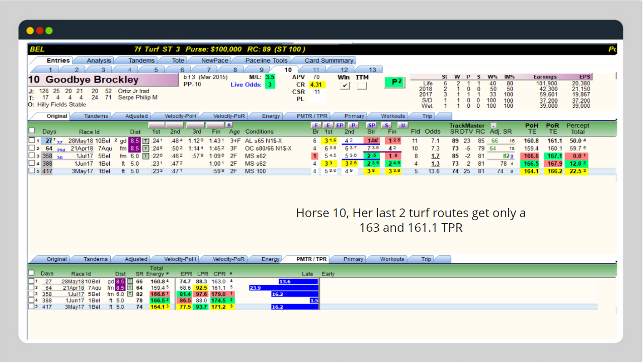This screenshot has width=644, height=362.
Task: Click the S call filter button
Action: tap(387, 125)
